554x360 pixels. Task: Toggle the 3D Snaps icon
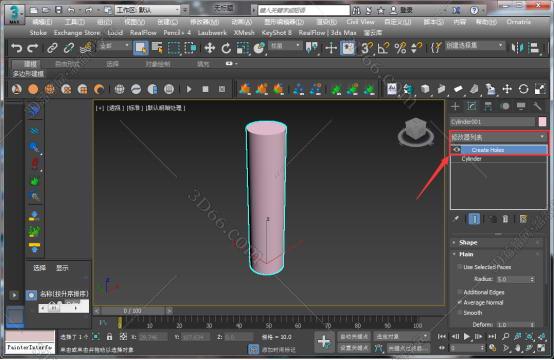367,48
